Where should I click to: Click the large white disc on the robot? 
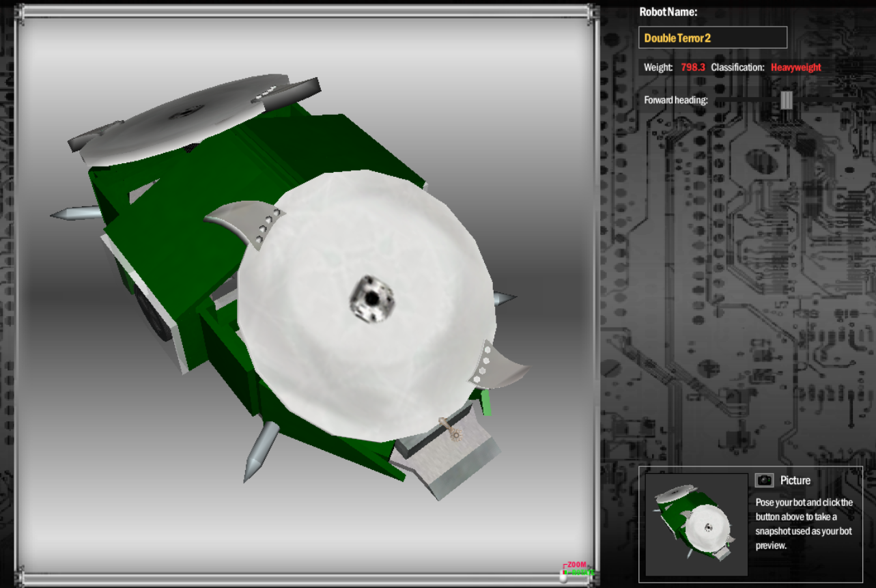[x=367, y=305]
